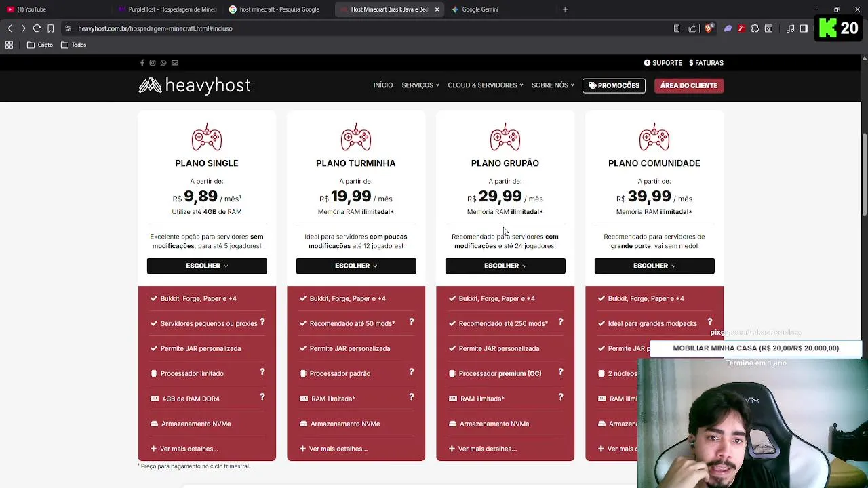This screenshot has height=488, width=868.
Task: Expand 'Ver mais detalhes...' in Plano Single
Action: [184, 449]
